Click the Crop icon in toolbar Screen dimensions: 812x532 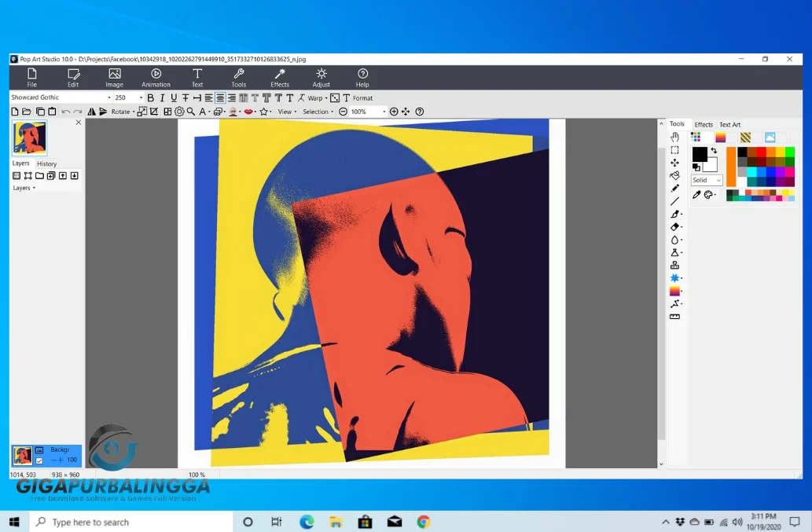coord(154,112)
